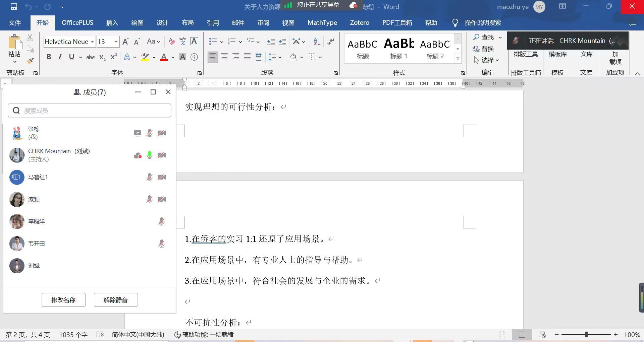644x342 pixels.
Task: Switch to the 插入 ribbon tab
Action: [112, 23]
